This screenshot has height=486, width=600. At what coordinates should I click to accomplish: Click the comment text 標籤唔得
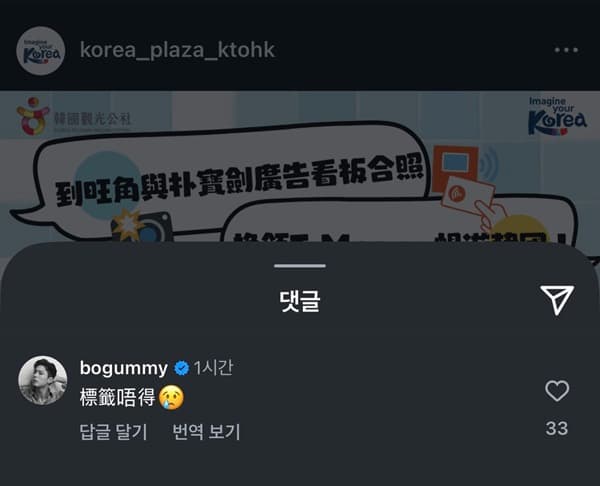click(x=117, y=398)
